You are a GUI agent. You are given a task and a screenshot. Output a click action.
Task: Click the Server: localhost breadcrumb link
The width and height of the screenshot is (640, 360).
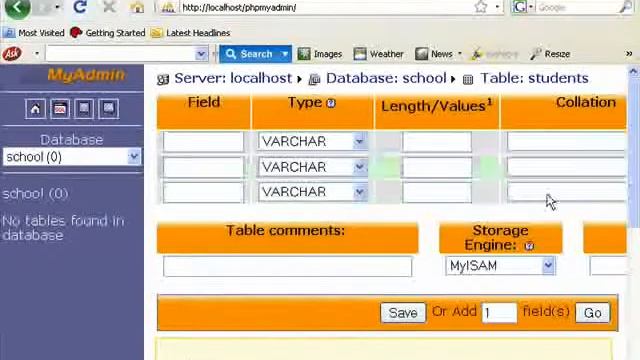click(233, 78)
